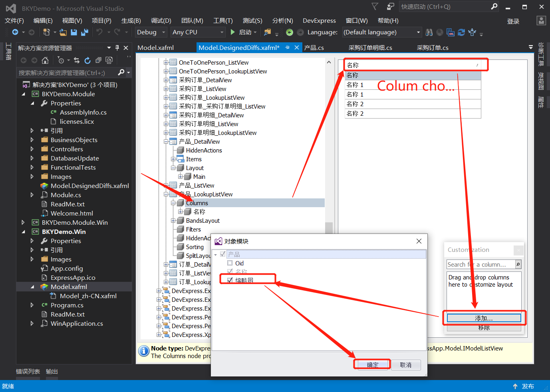Click the 添加... button in Customization
This screenshot has width=550, height=392.
pyautogui.click(x=484, y=318)
